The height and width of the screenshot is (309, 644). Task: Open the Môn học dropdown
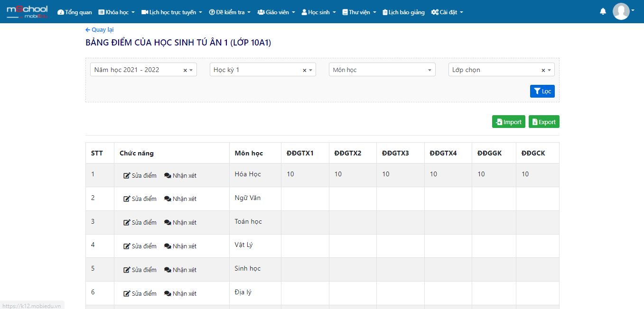click(382, 70)
